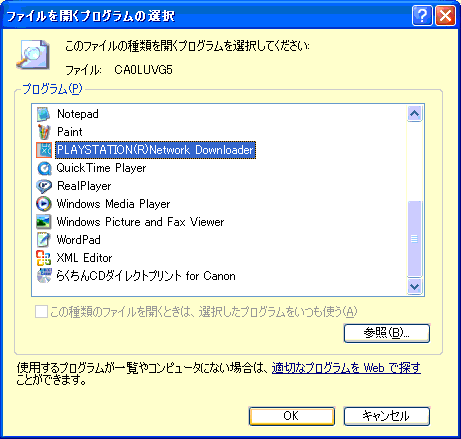The image size is (461, 439).
Task: Click the らくちんCDダイレクトプリント icon
Action: click(44, 276)
